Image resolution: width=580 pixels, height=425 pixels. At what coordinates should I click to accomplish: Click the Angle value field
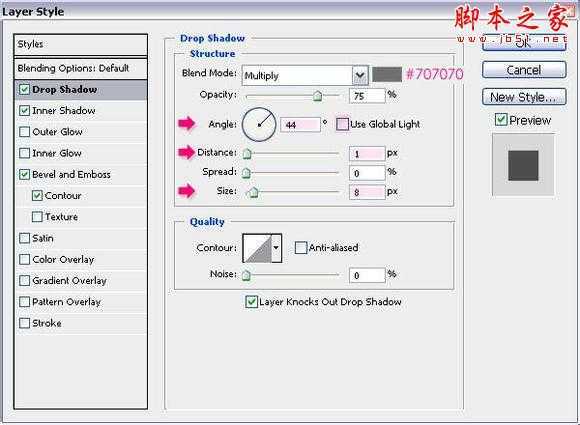[x=300, y=125]
